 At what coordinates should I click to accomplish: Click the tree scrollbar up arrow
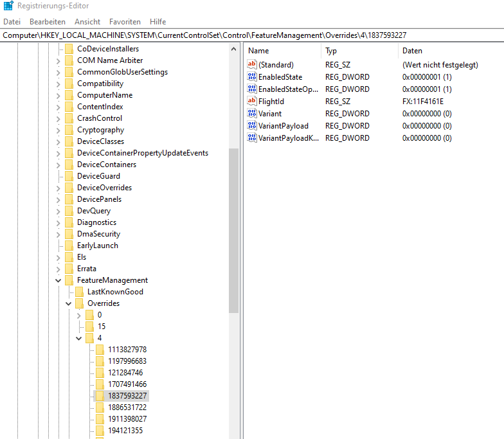click(x=234, y=49)
